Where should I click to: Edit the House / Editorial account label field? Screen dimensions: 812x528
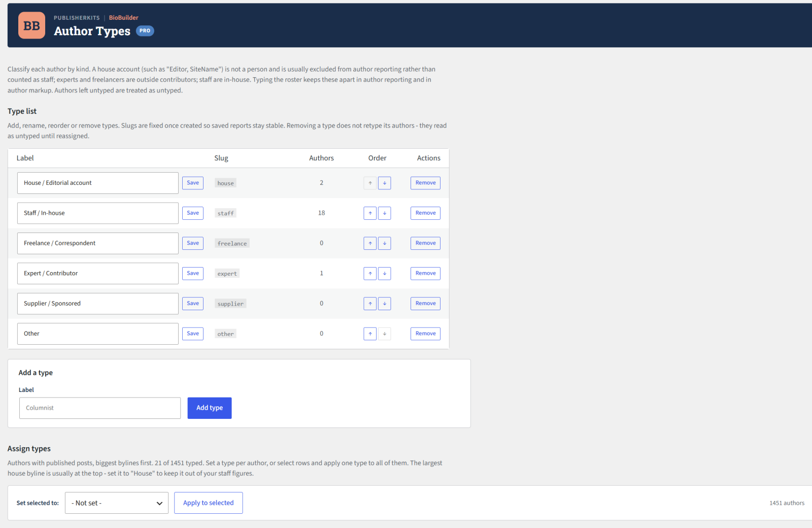click(98, 183)
